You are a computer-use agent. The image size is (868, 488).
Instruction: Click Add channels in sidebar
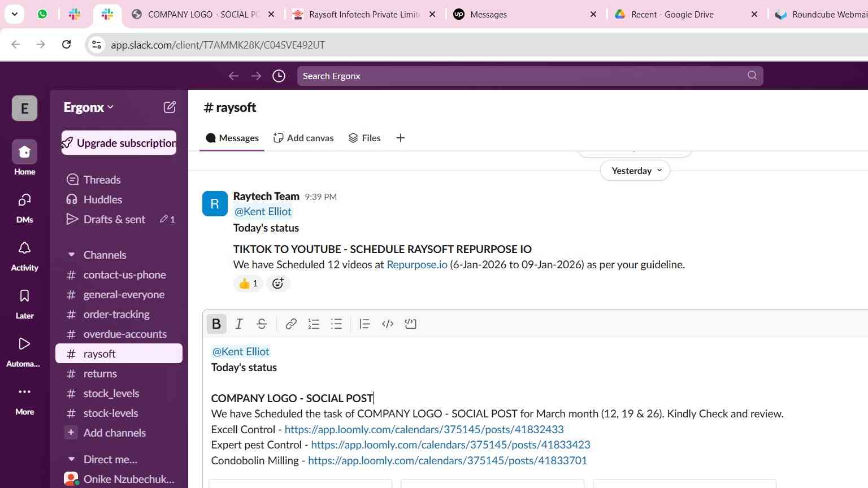[x=119, y=433]
